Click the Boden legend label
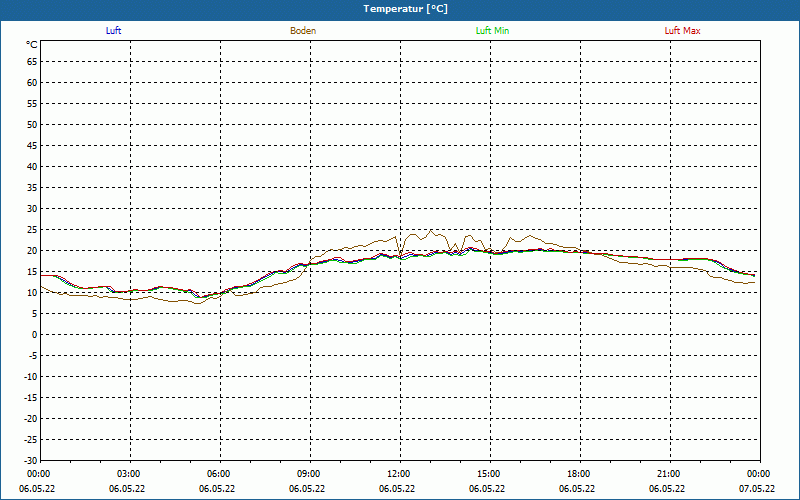 pos(303,31)
